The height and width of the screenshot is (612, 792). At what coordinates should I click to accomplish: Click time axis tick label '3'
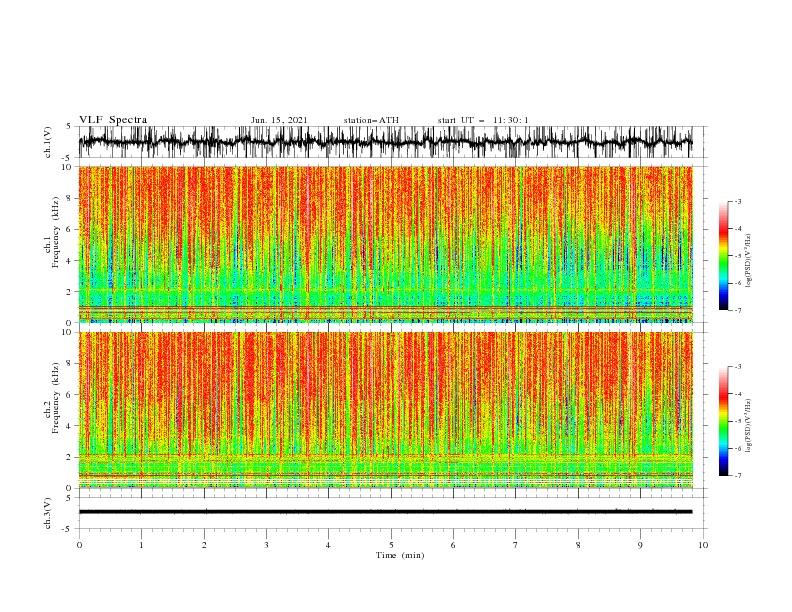pos(266,545)
